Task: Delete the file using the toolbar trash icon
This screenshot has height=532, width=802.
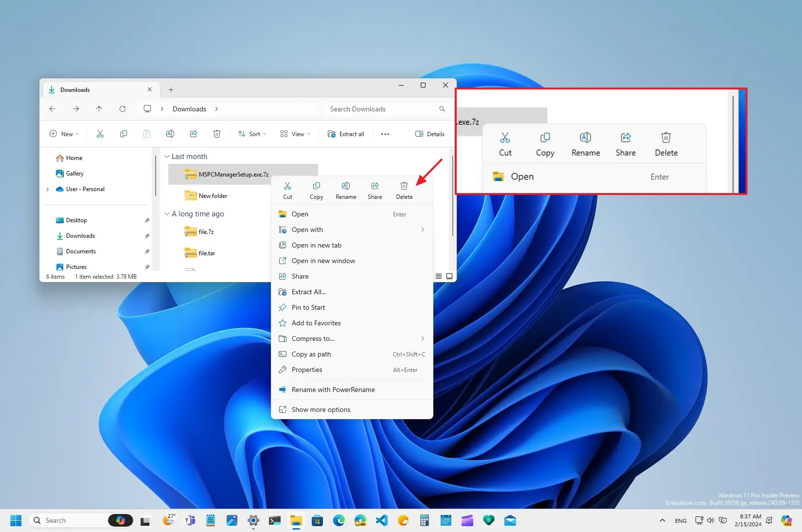Action: click(217, 134)
